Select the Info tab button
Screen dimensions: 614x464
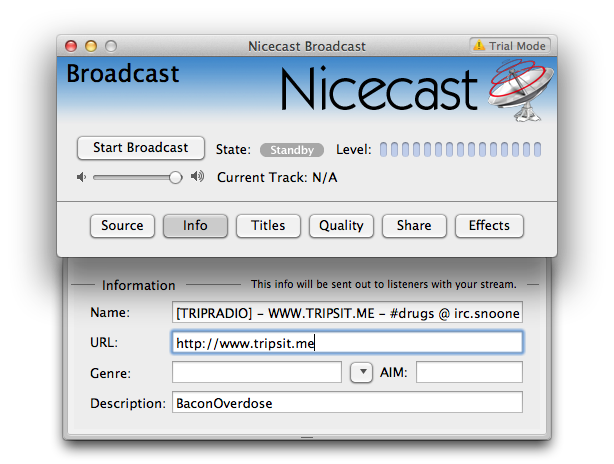(x=195, y=226)
